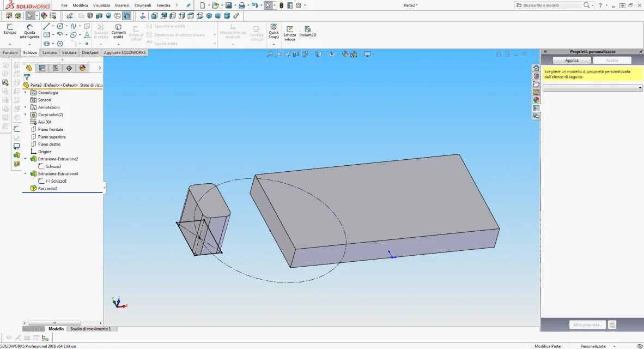Viewport: 644px width, 349px height.
Task: Click the Schizzo sketch tool button
Action: tap(10, 29)
